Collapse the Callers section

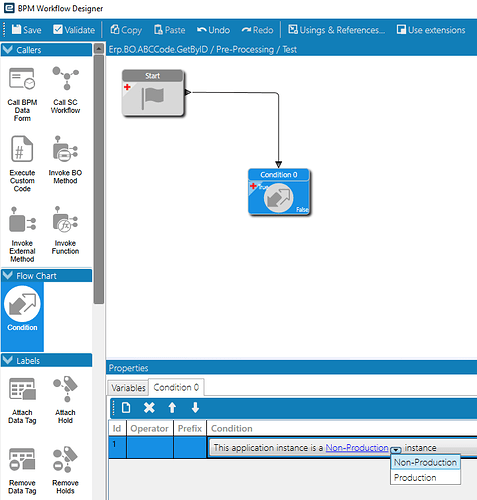pyautogui.click(x=7, y=50)
